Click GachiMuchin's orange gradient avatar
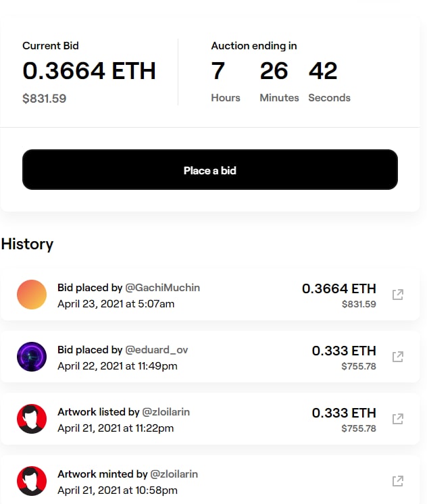 (32, 295)
